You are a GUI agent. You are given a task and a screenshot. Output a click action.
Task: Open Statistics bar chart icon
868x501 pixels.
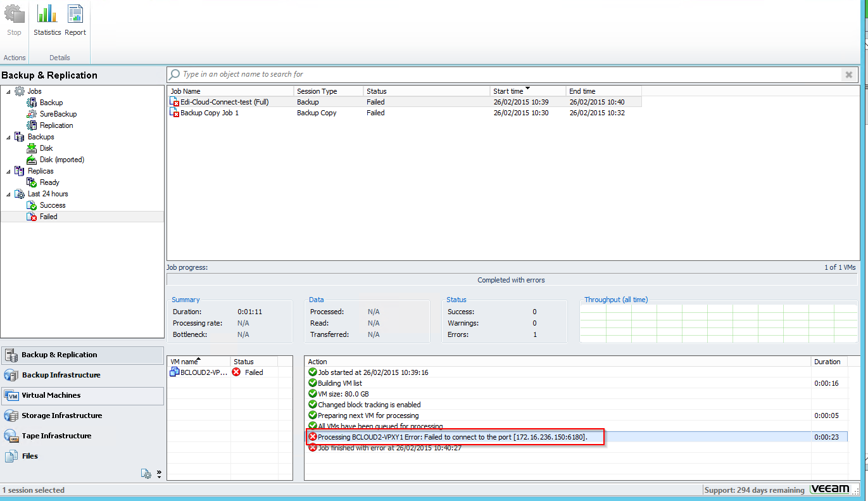coord(47,14)
